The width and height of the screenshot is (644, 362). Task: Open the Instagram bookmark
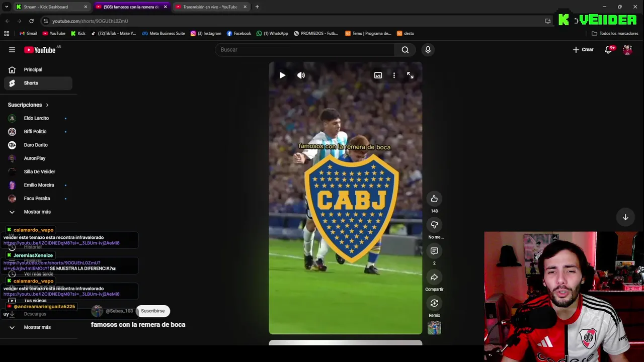coord(206,34)
